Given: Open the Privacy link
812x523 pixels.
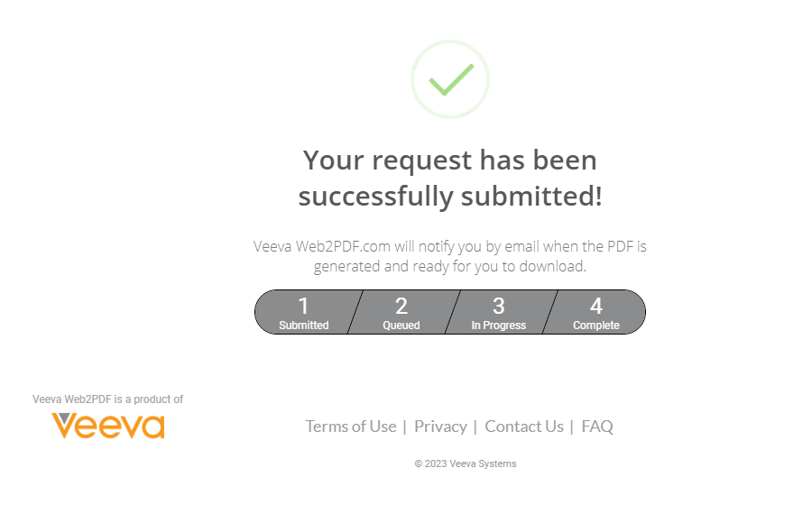Looking at the screenshot, I should click(x=440, y=427).
